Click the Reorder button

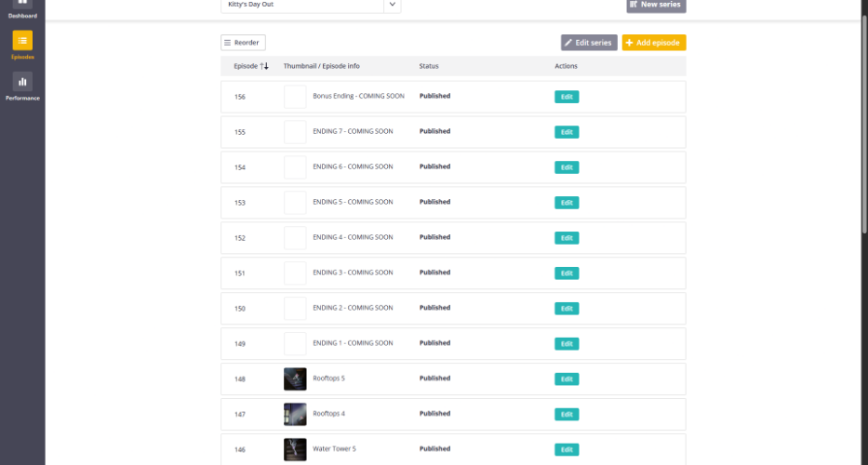pyautogui.click(x=243, y=43)
